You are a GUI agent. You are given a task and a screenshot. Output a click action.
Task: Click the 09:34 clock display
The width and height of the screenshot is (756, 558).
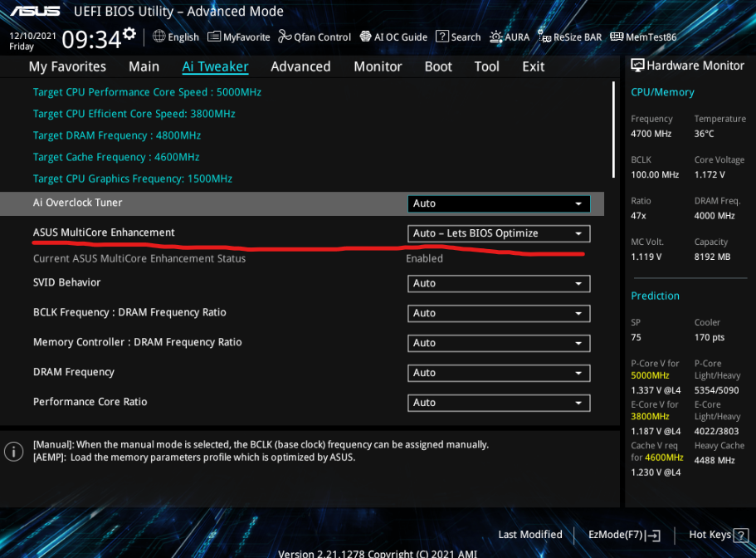click(x=91, y=40)
